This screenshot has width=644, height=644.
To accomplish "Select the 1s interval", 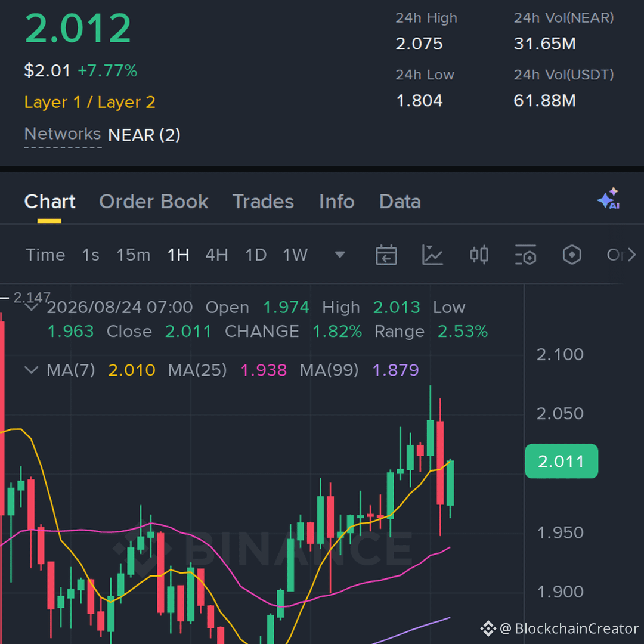I will (x=91, y=255).
